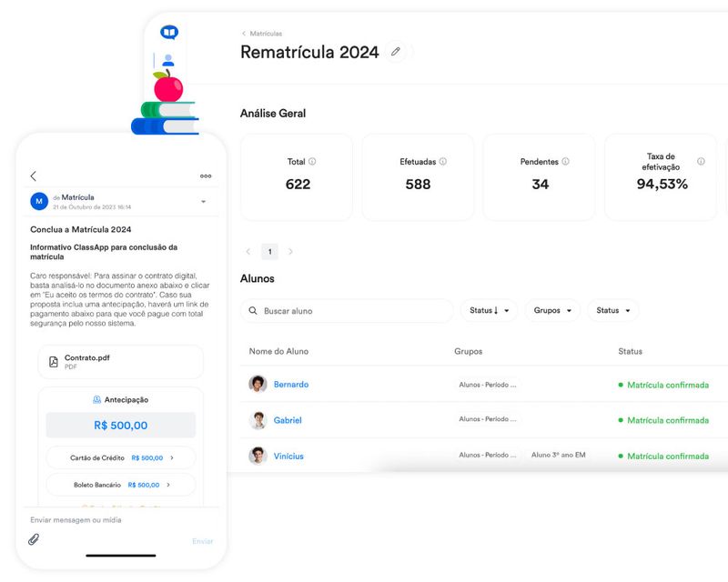Open the info icon on the Total card

tap(311, 161)
